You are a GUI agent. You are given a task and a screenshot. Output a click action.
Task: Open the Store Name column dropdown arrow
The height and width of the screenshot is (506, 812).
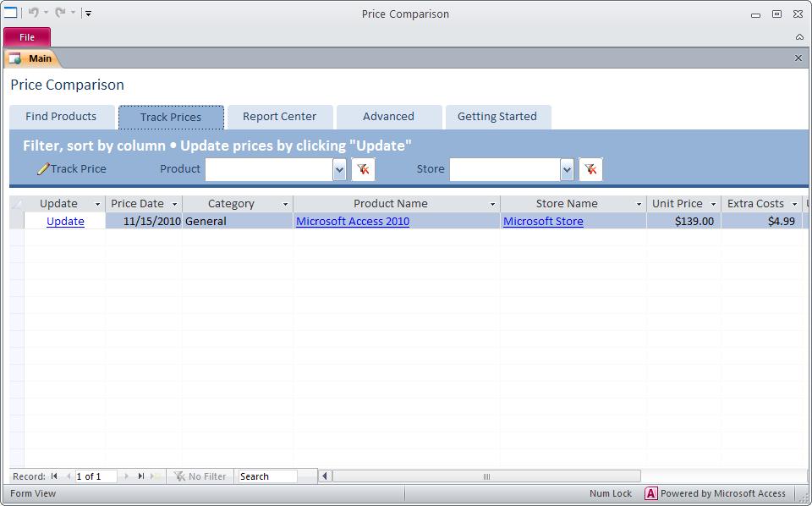[639, 204]
